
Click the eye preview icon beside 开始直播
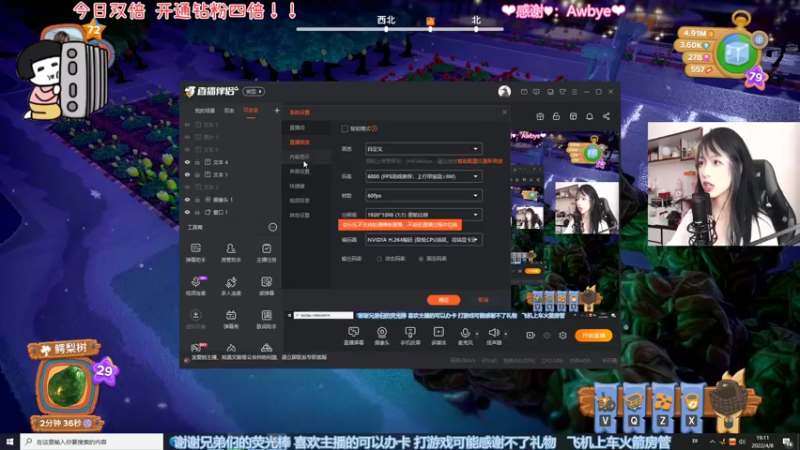coord(546,335)
